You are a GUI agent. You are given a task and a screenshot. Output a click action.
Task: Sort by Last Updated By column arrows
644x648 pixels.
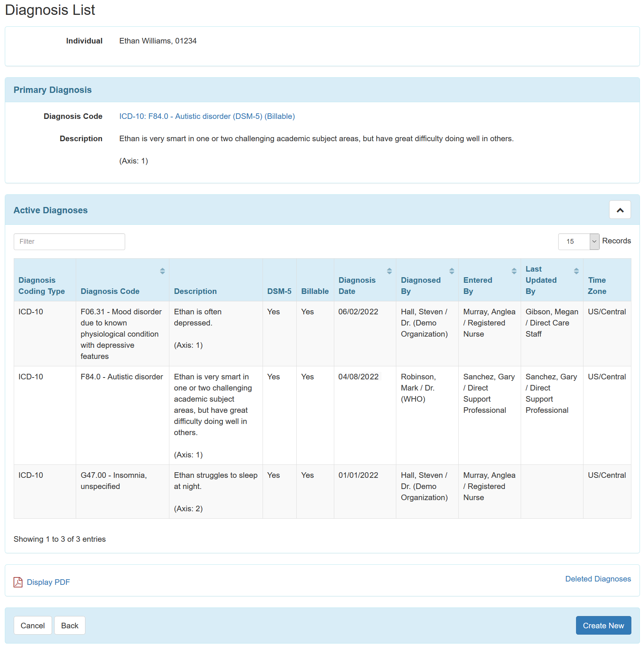coord(576,271)
